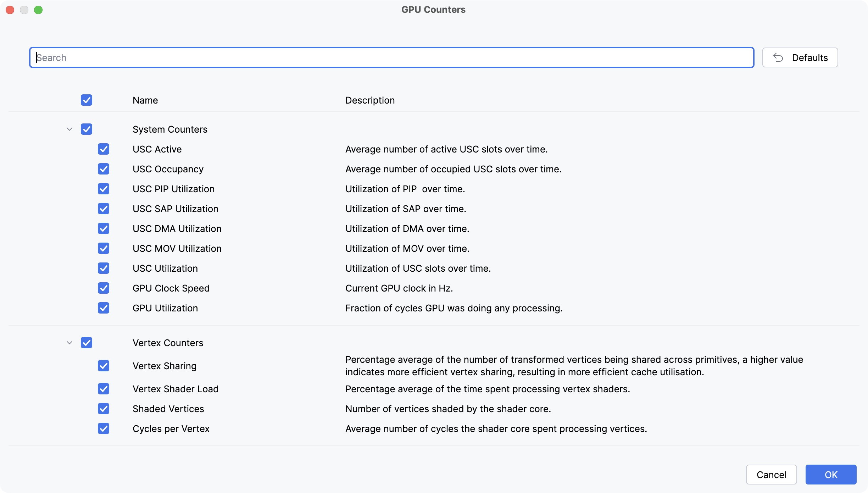The width and height of the screenshot is (868, 493).
Task: Toggle the select-all checkbox in the header
Action: point(87,100)
